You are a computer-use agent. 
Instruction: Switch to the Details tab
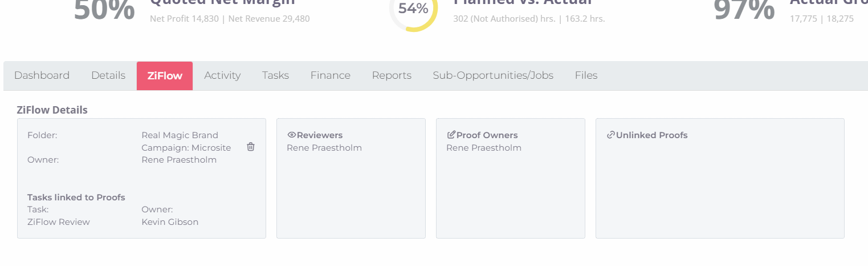[x=108, y=75]
